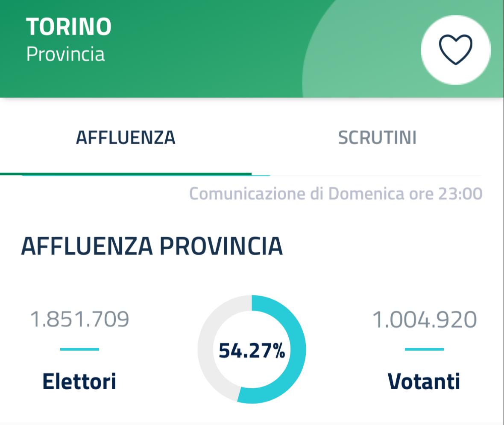Select the AFFLUENZA tab

coord(126,138)
